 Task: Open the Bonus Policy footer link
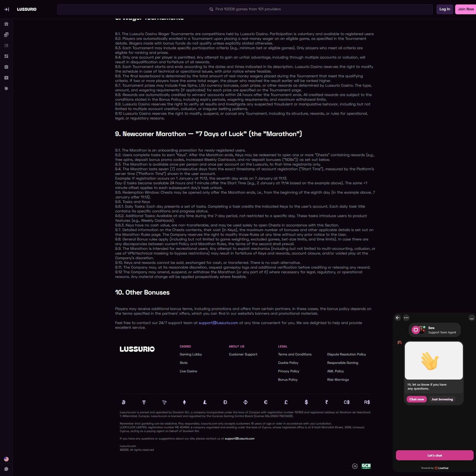(288, 380)
